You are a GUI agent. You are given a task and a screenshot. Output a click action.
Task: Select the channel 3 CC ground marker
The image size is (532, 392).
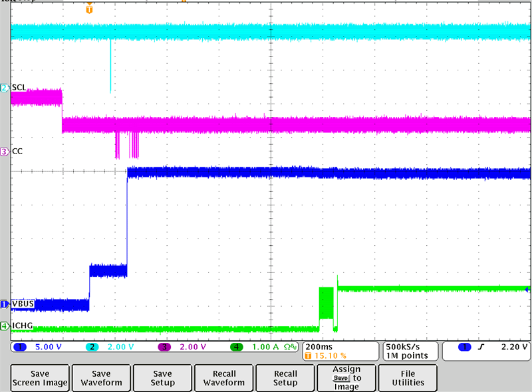5,151
